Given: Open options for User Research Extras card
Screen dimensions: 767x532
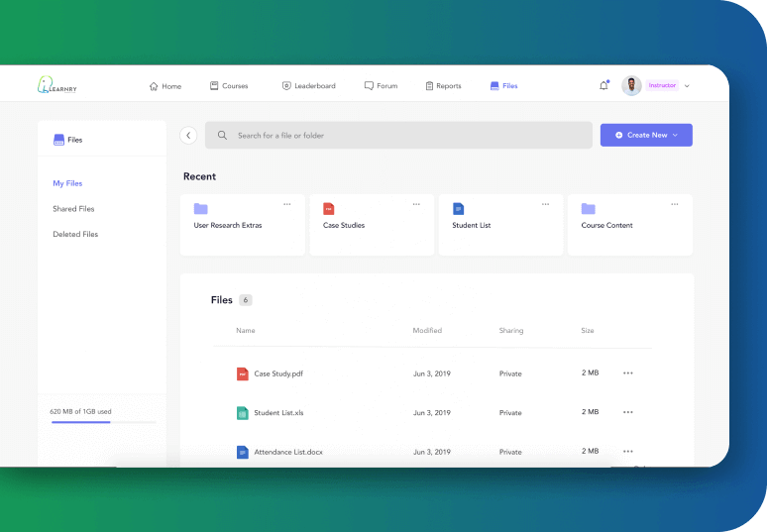Looking at the screenshot, I should 287,204.
